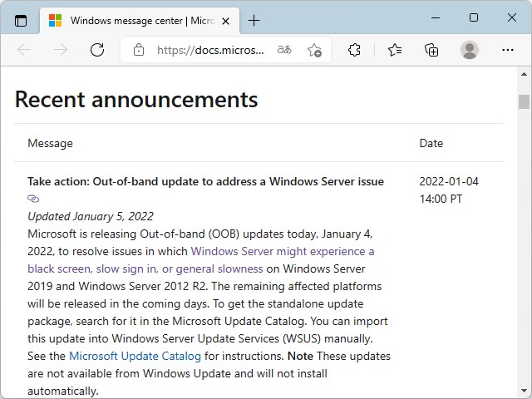
Task: Go back to the previous page
Action: [x=24, y=50]
